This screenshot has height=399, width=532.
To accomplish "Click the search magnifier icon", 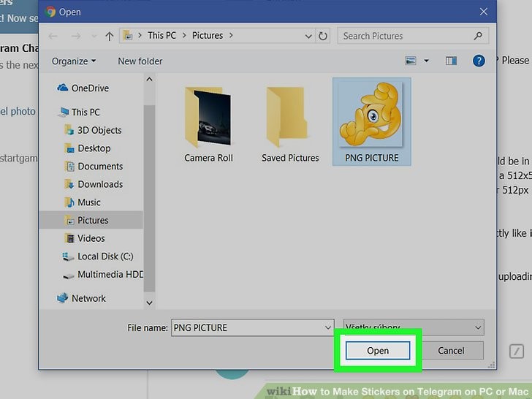I will (478, 36).
